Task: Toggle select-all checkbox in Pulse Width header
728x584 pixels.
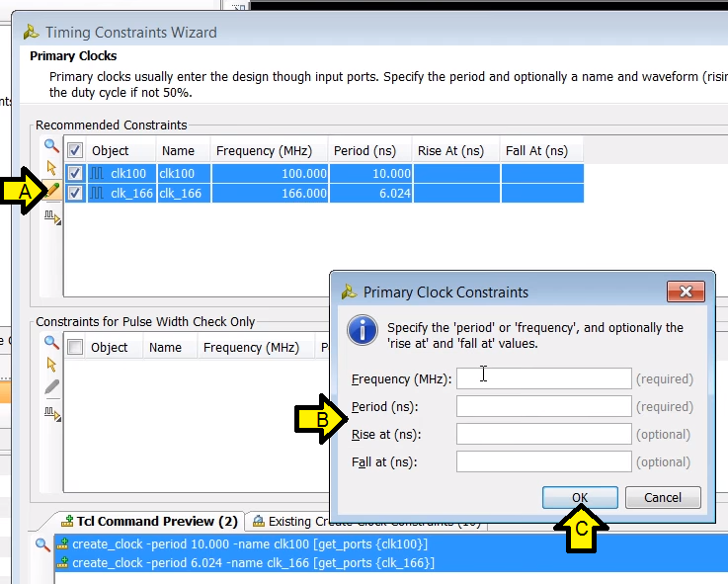Action: [74, 347]
